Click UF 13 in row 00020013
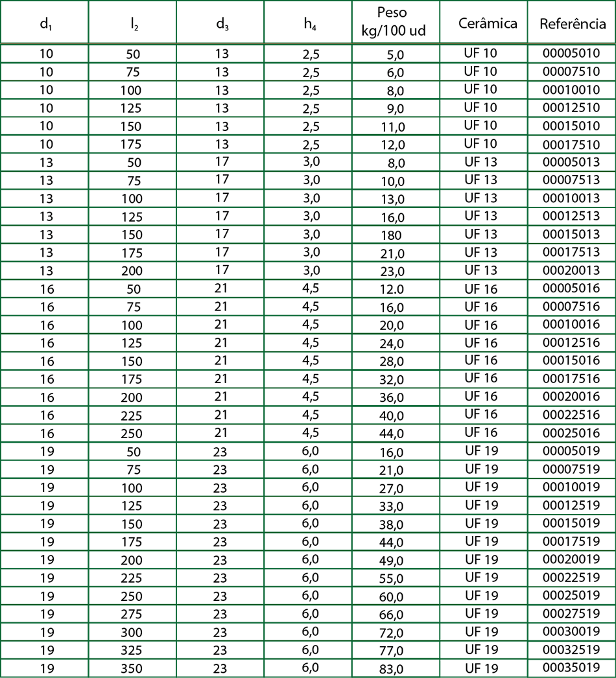 tap(481, 270)
